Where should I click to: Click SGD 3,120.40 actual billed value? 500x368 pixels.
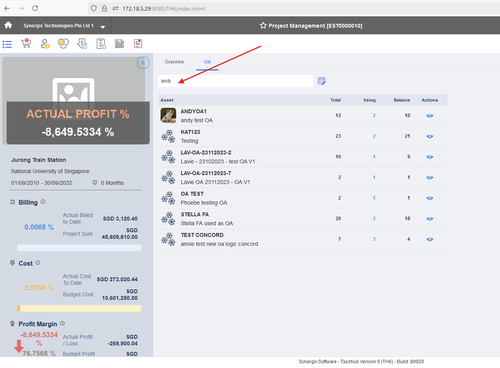pos(120,219)
